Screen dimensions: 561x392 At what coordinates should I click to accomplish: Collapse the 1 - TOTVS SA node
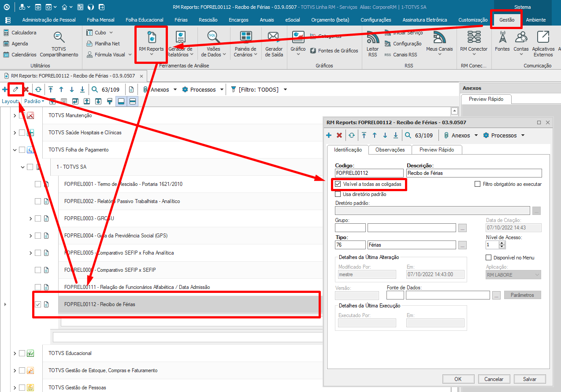point(22,167)
